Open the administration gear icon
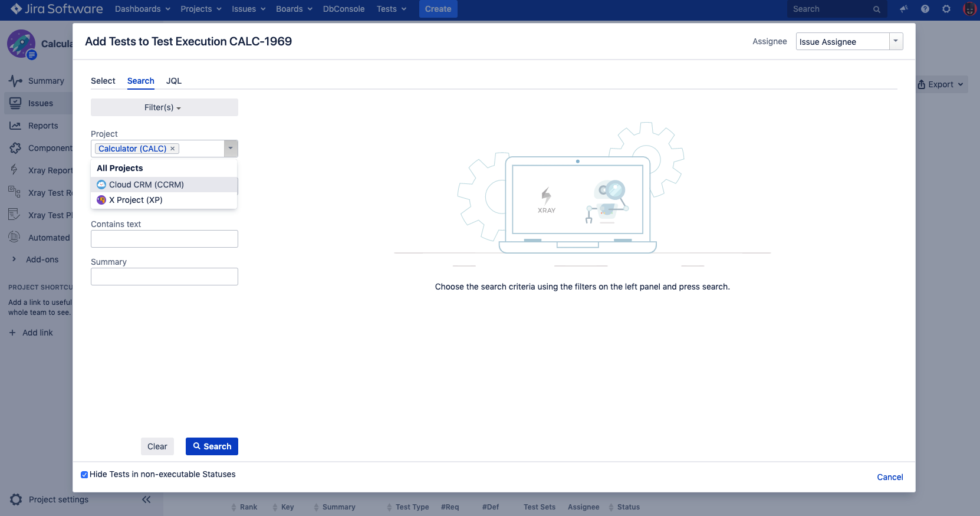The width and height of the screenshot is (980, 516). [x=946, y=9]
